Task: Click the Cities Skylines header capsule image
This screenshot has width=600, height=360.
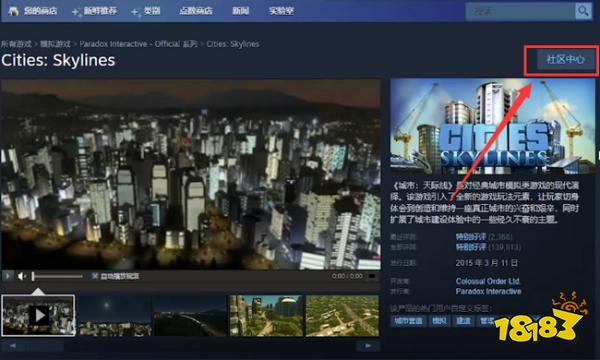Action: click(x=493, y=125)
